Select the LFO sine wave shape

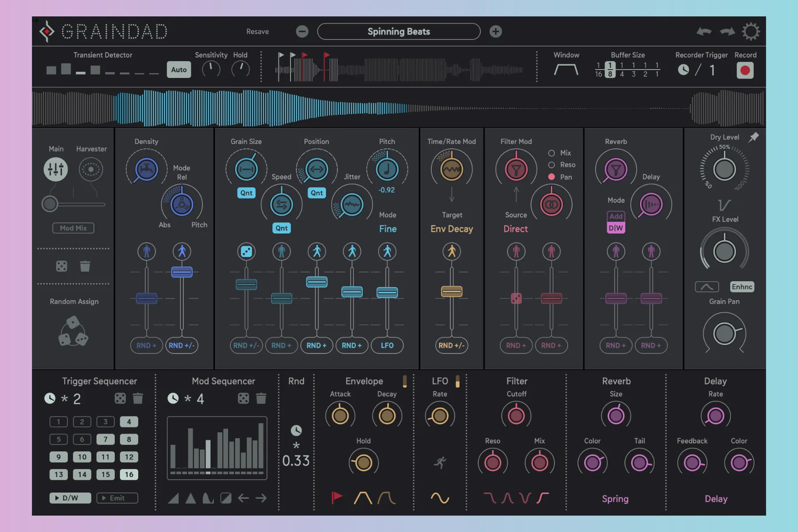(440, 498)
